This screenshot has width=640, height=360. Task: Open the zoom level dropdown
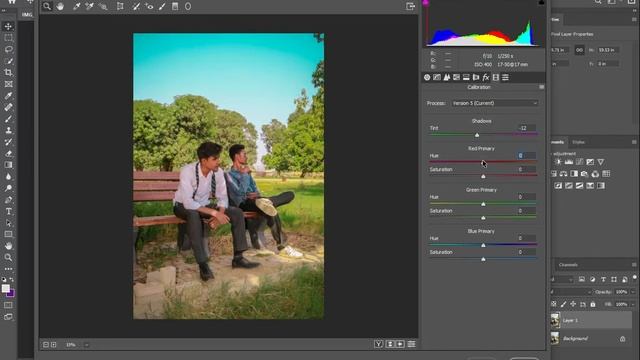pyautogui.click(x=87, y=345)
